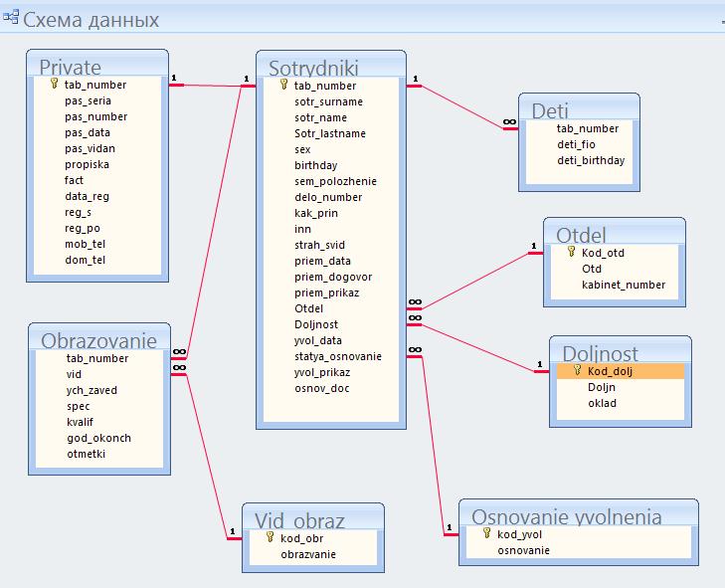Select delo_number field in Sotrydniki

pyautogui.click(x=328, y=198)
